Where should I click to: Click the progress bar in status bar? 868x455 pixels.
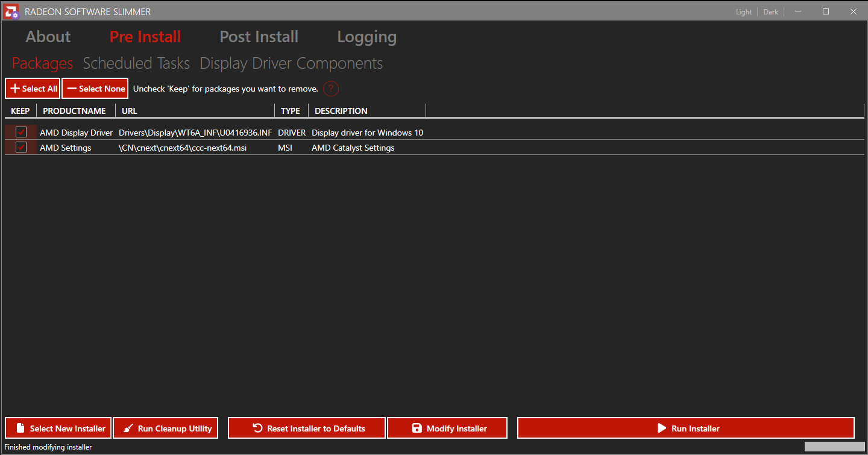point(834,447)
